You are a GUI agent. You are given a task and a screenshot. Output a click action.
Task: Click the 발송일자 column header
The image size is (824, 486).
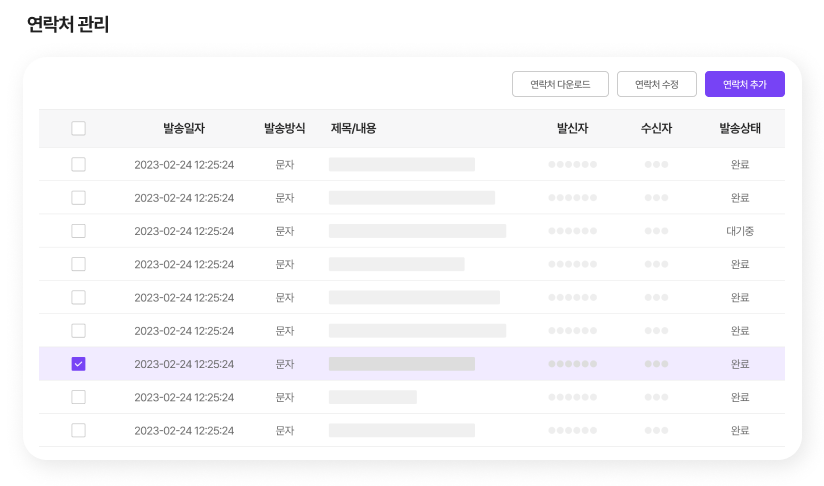click(x=184, y=128)
